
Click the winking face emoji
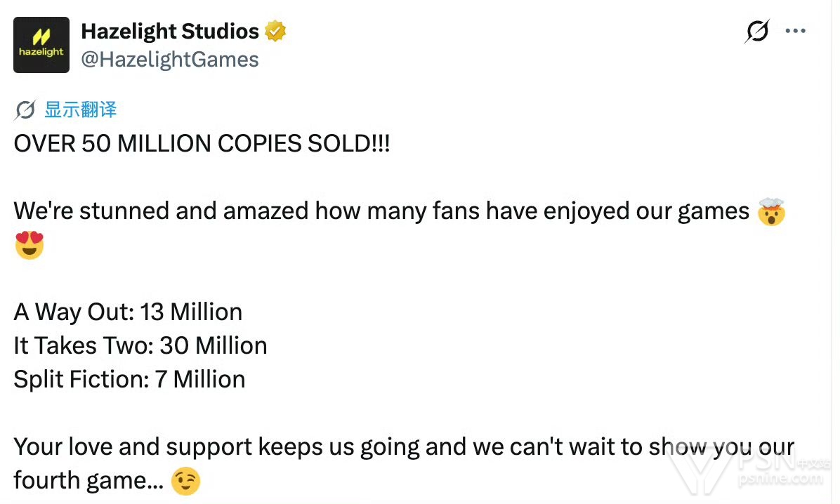coord(185,481)
